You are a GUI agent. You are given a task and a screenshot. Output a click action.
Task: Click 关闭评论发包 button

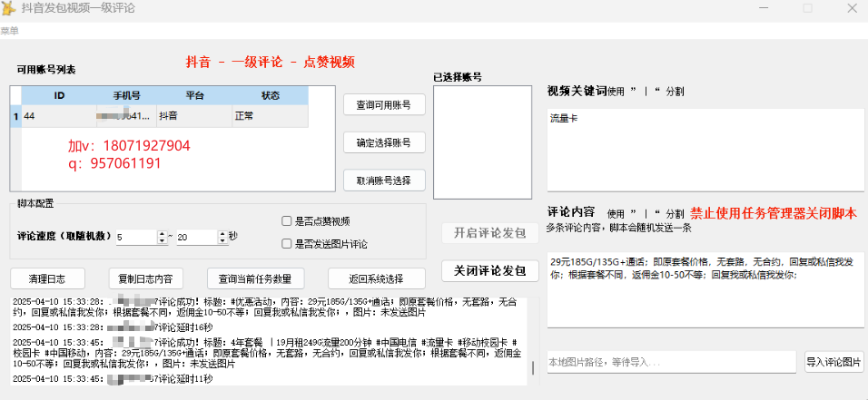[490, 270]
